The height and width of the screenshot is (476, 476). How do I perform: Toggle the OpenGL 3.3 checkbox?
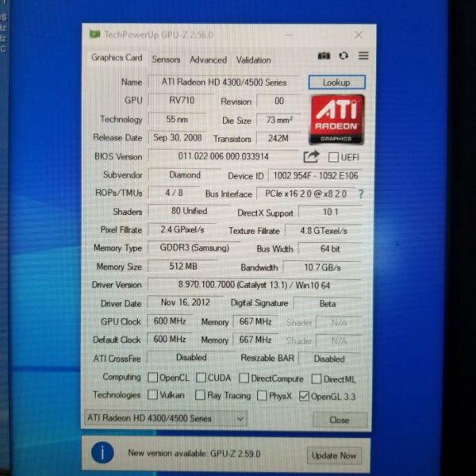click(x=304, y=396)
